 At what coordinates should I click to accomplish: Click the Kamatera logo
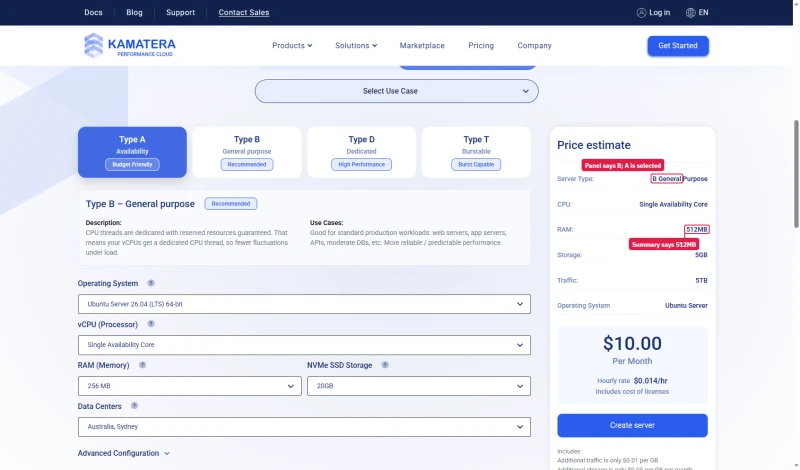click(x=130, y=45)
